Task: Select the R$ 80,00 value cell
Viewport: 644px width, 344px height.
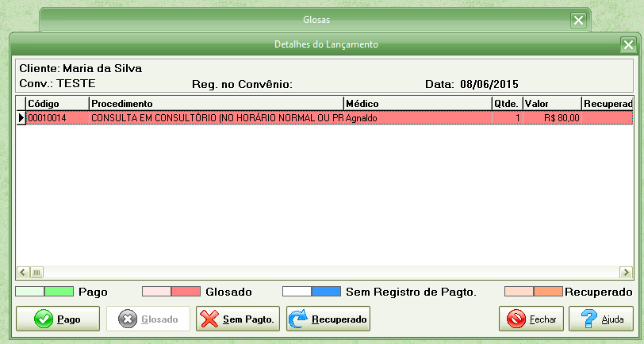Action: (x=552, y=118)
